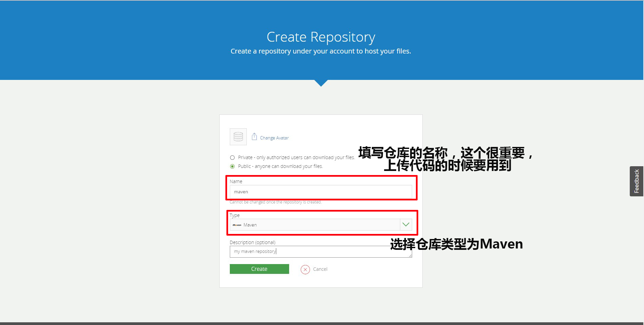Open the Feedback side tab
This screenshot has width=644, height=325.
tap(637, 181)
